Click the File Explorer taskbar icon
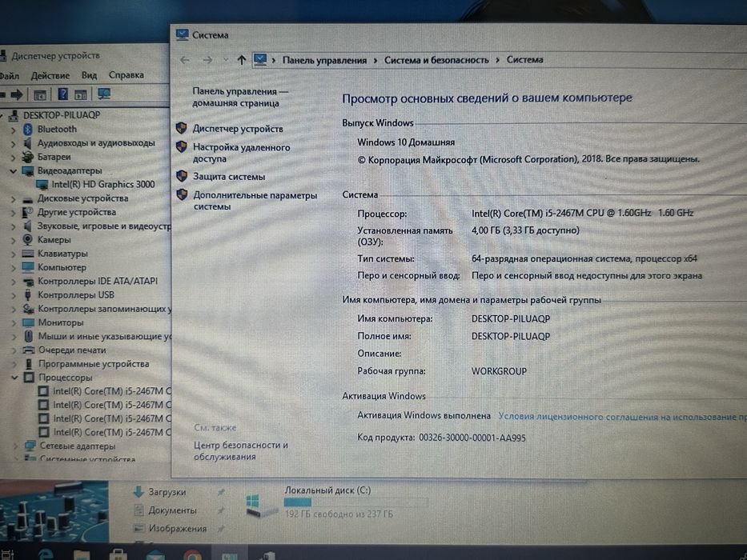This screenshot has width=747, height=560. [x=82, y=556]
